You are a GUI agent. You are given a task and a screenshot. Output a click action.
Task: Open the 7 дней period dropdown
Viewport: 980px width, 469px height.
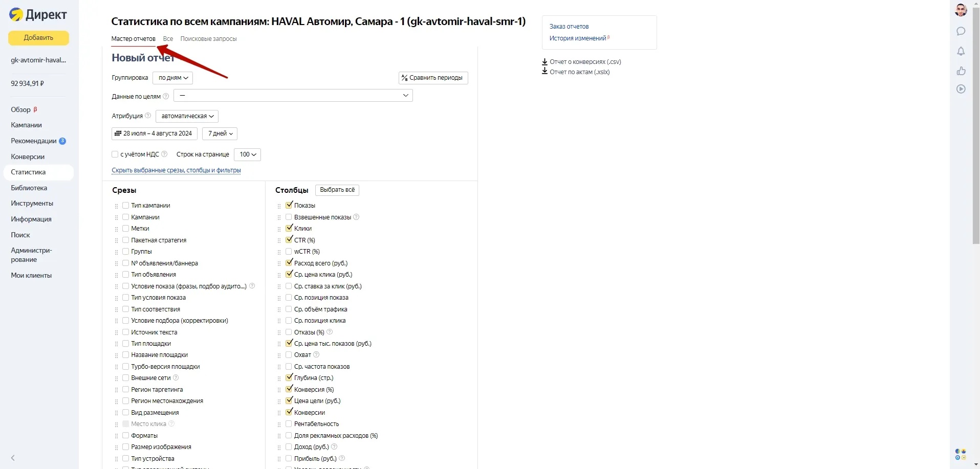220,133
